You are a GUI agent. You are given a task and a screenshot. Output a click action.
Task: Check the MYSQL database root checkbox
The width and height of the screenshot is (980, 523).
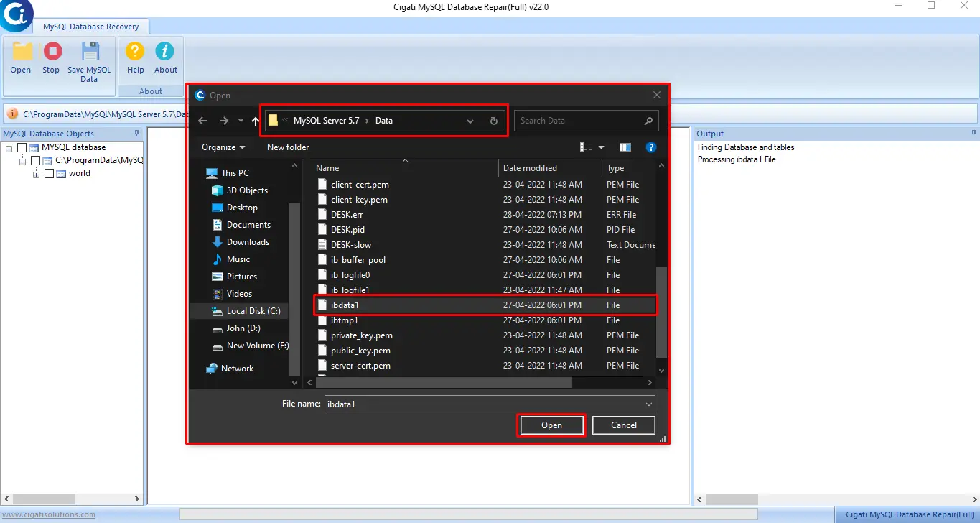[22, 147]
